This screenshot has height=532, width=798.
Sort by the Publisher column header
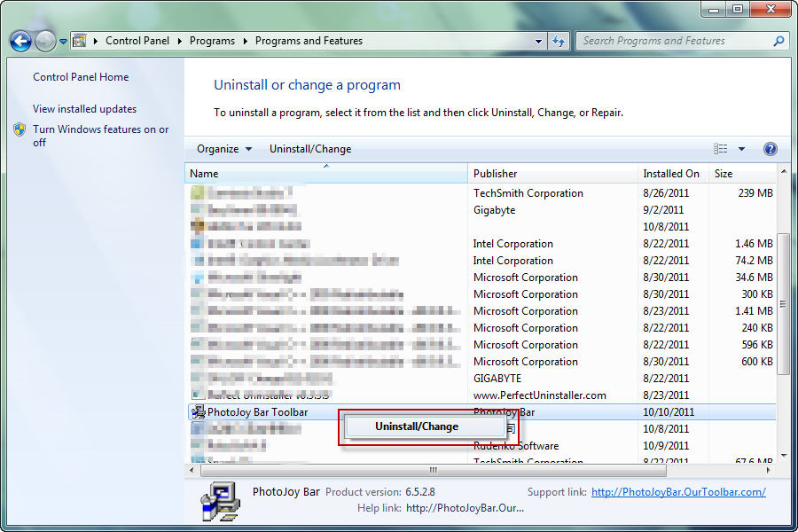click(x=552, y=174)
